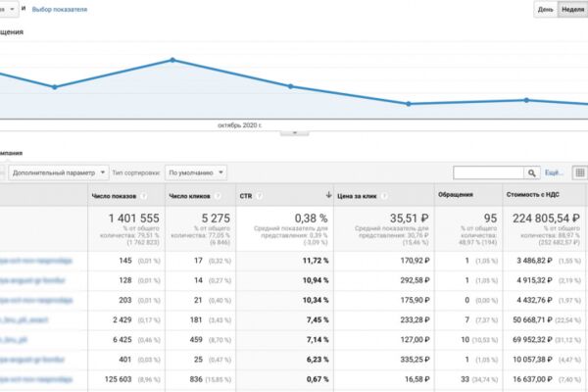588x392 pixels.
Task: Click clicks cell 836
Action: point(196,379)
